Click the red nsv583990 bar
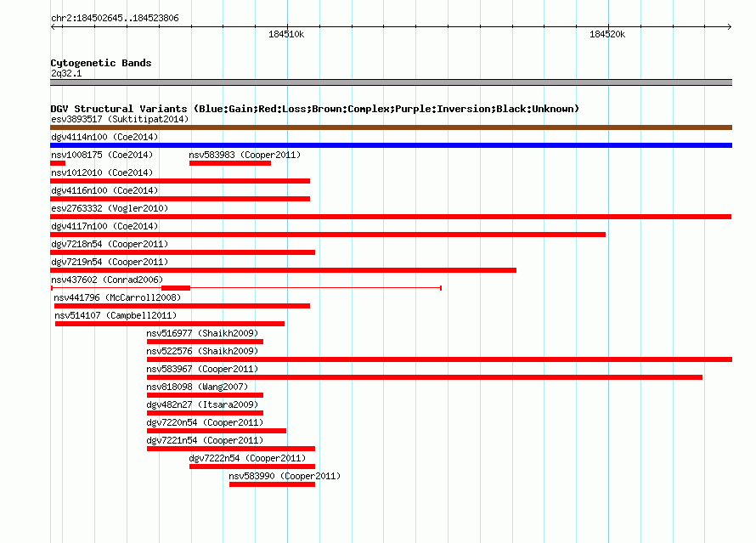The image size is (756, 543). 273,484
